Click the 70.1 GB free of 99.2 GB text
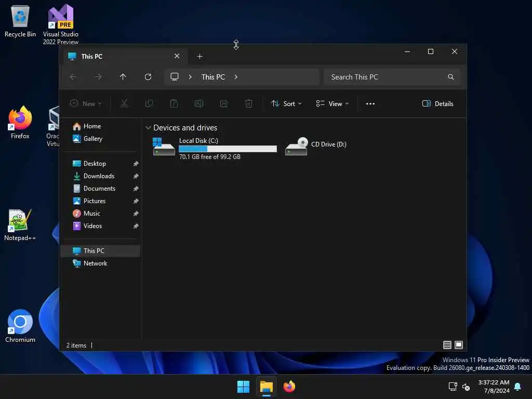This screenshot has width=532, height=399. [210, 157]
